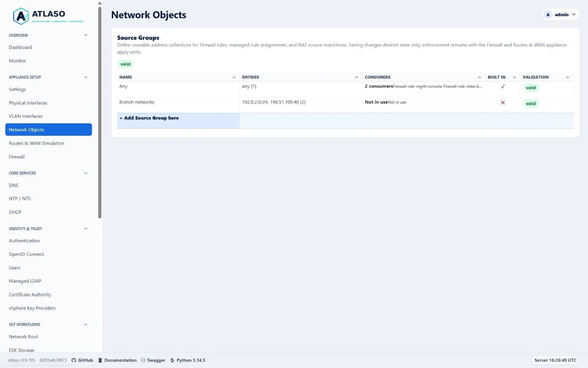Collapse the Core Services sidebar section
Screen dimensions: 588x368
tap(86, 173)
